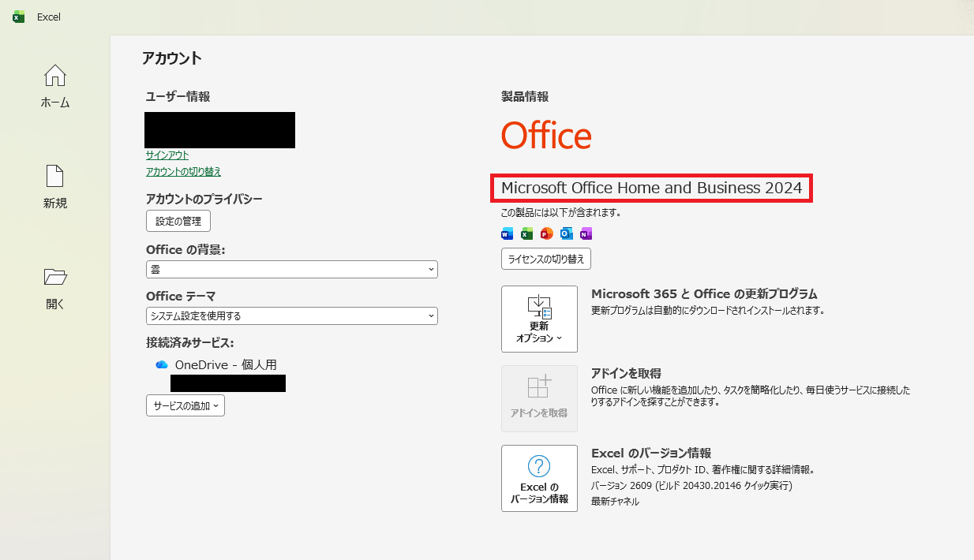Click the ユーザー情報 heading
Viewport: 974px width, 560px height.
(178, 96)
